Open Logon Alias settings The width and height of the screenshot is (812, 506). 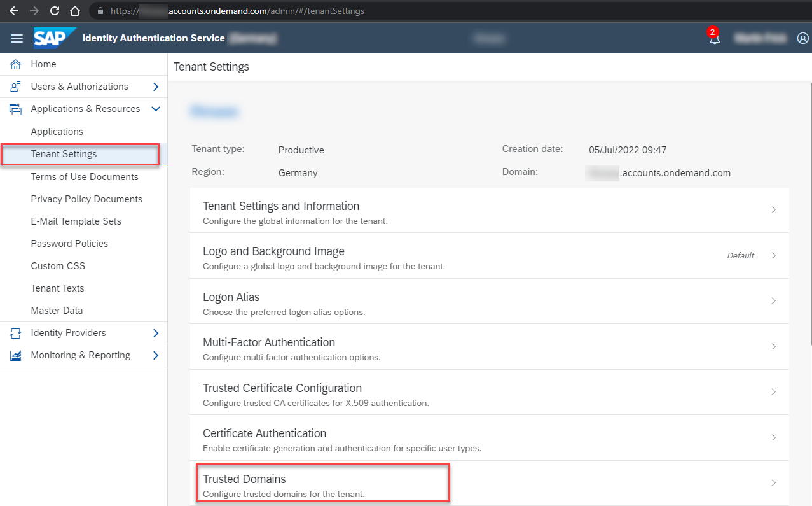pyautogui.click(x=490, y=301)
